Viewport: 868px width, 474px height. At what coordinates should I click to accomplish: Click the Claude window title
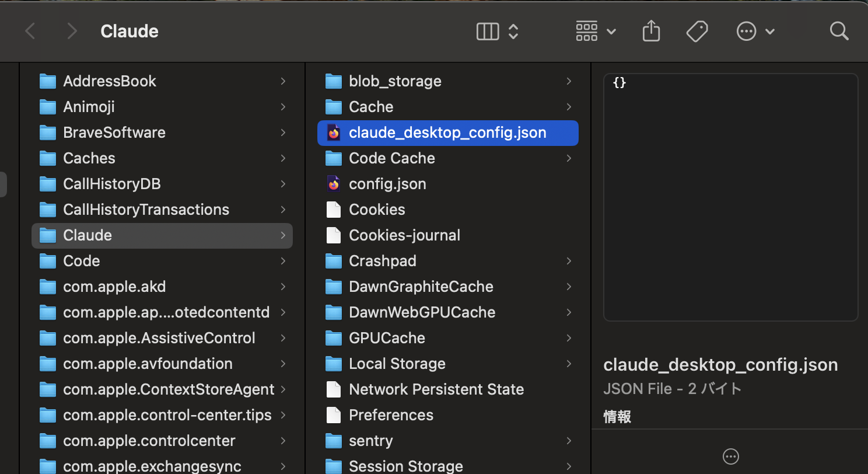129,32
